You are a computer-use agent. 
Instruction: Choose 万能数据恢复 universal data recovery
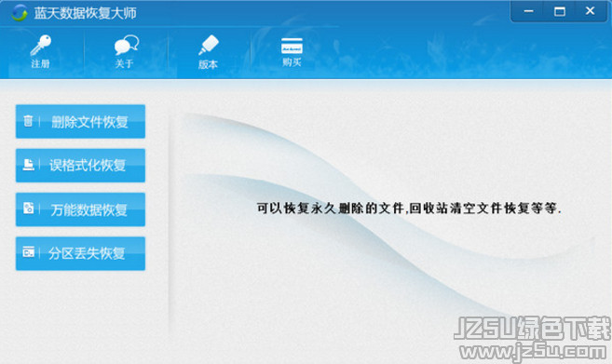[80, 209]
